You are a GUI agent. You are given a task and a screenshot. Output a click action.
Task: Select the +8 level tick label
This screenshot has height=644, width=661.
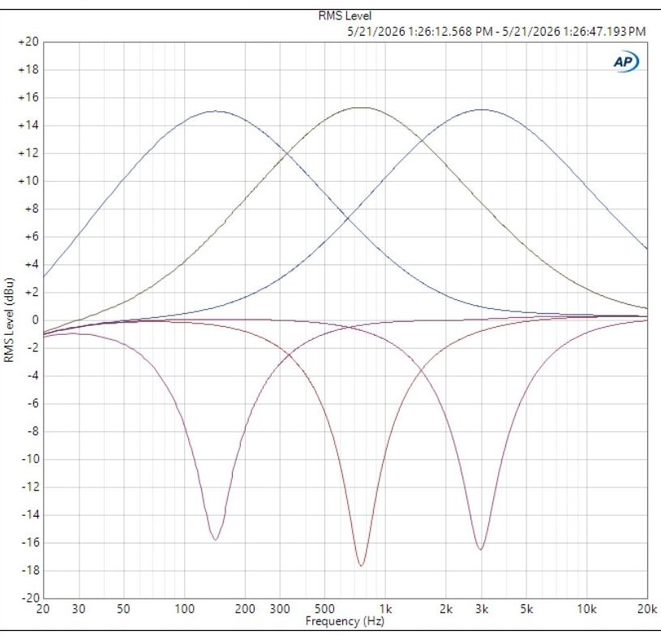tap(32, 208)
